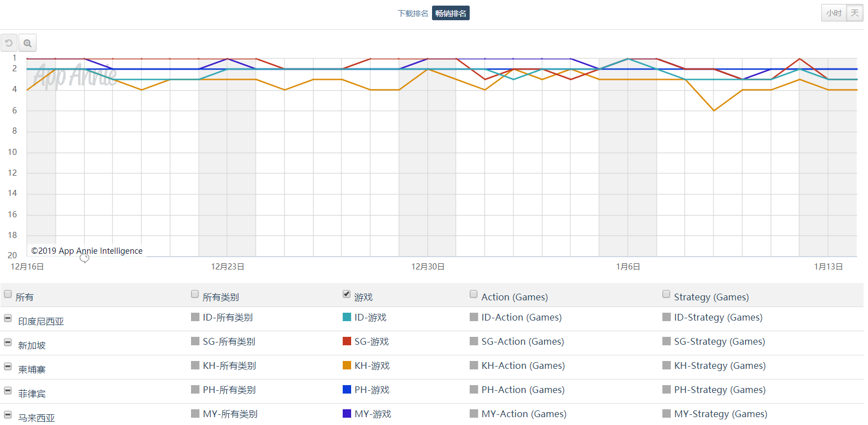Uncheck the 游戏 checkbox
This screenshot has width=868, height=425.
(347, 294)
